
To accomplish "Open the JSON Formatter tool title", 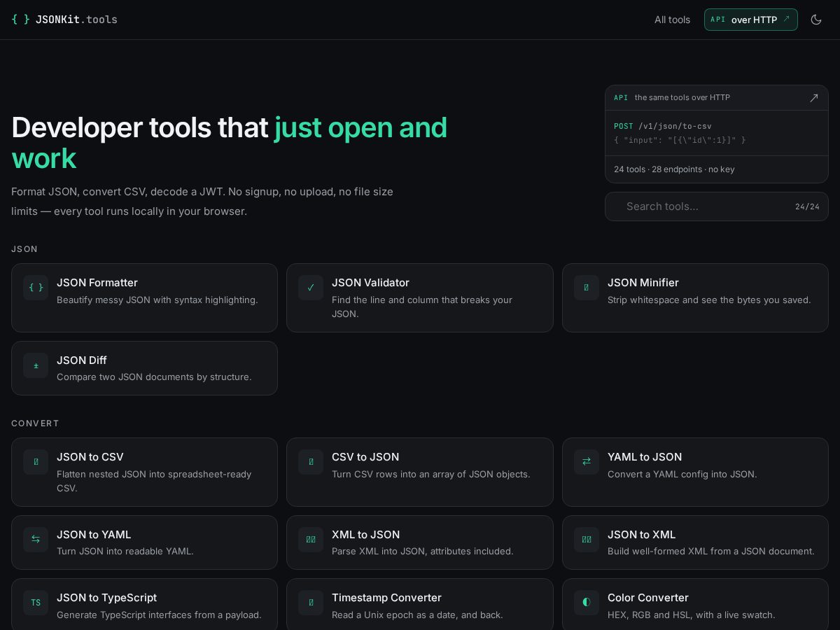I will tap(97, 283).
